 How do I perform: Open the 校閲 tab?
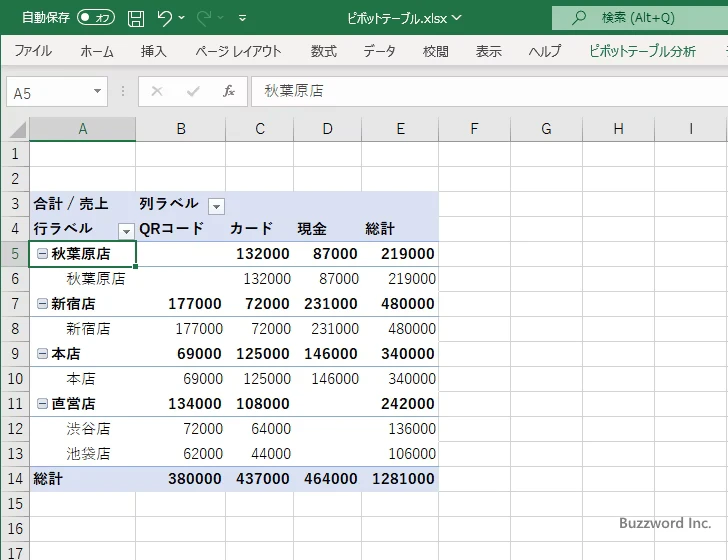point(436,51)
